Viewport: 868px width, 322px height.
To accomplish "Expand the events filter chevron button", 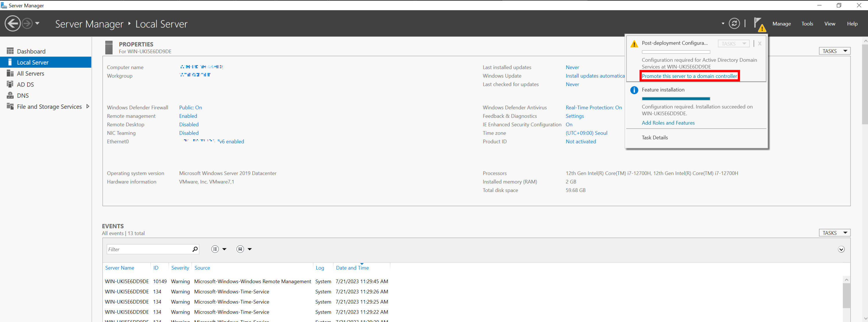I will pyautogui.click(x=841, y=249).
